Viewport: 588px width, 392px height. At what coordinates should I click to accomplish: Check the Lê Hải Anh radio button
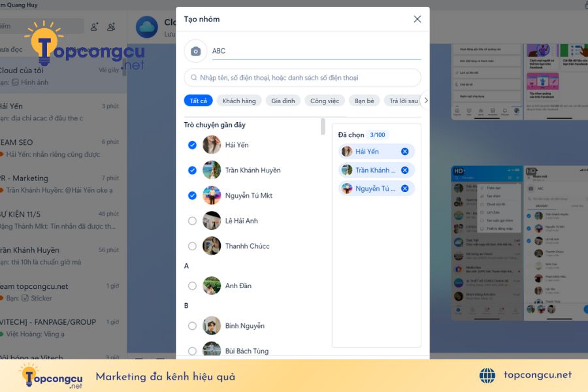pyautogui.click(x=192, y=221)
